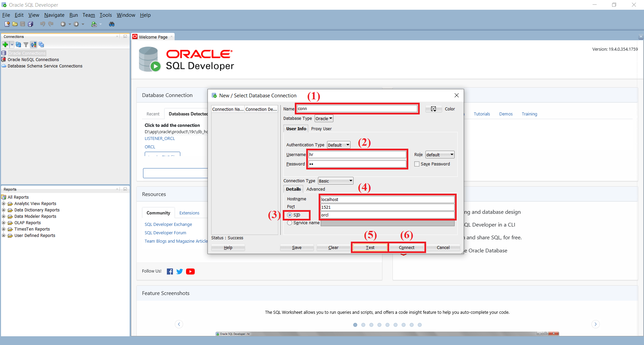Open the File menu
644x345 pixels.
pos(6,15)
